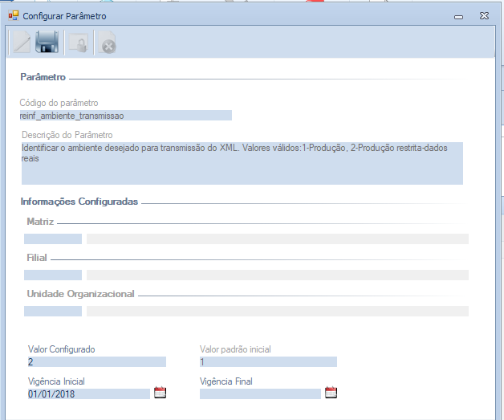The width and height of the screenshot is (504, 420).
Task: Save the parameter with the floppy icon
Action: point(47,42)
